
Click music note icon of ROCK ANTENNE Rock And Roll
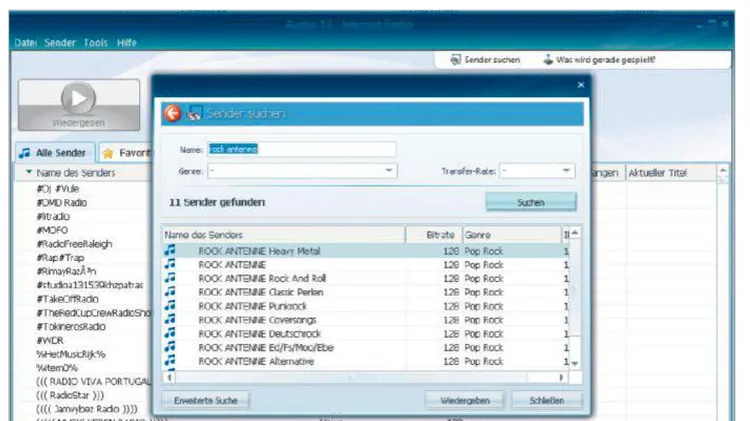(x=170, y=278)
